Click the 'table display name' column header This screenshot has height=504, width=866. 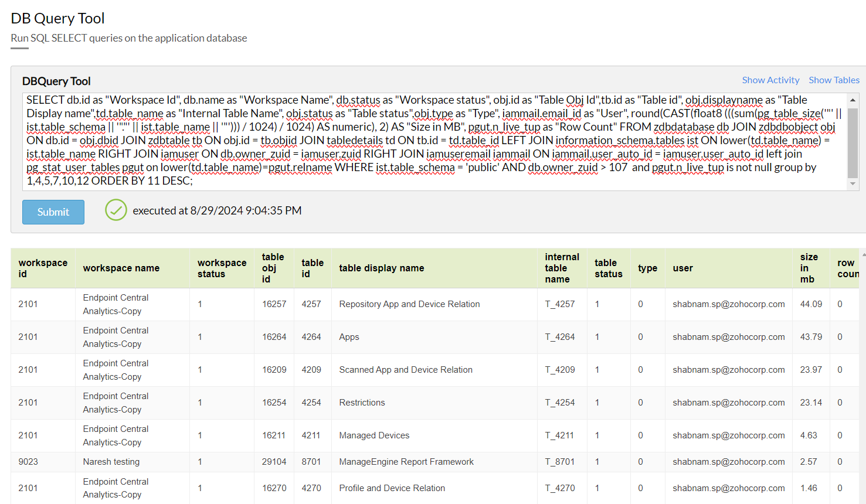382,268
